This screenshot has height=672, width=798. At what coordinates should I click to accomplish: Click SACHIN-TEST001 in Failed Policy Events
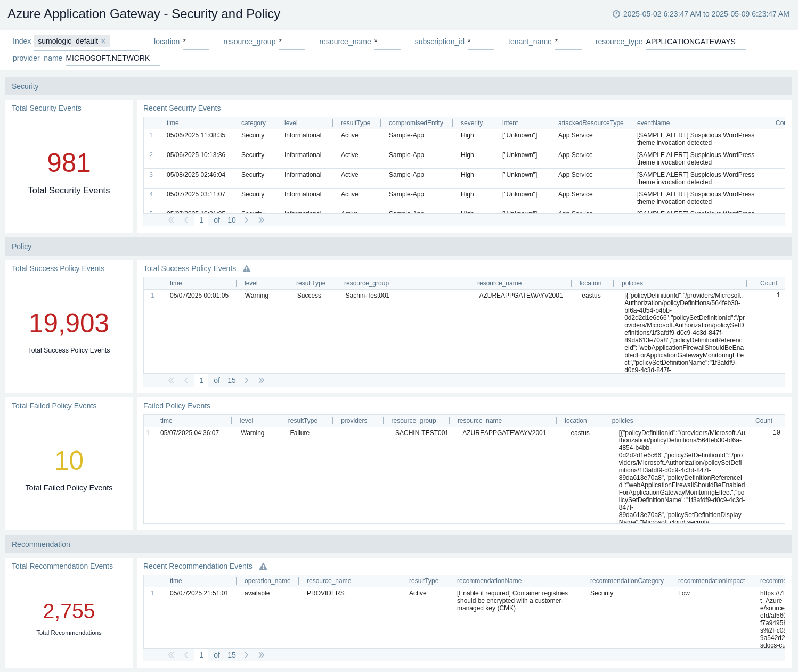point(422,433)
